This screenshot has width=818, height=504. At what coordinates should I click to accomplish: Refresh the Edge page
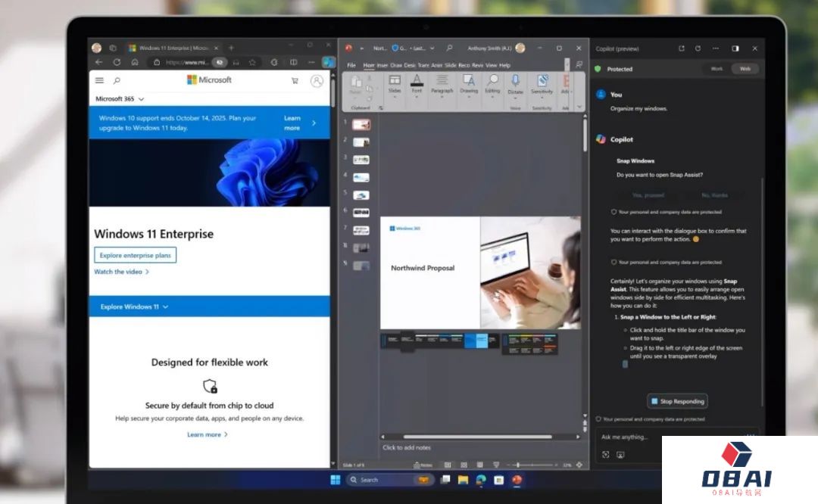pyautogui.click(x=117, y=62)
